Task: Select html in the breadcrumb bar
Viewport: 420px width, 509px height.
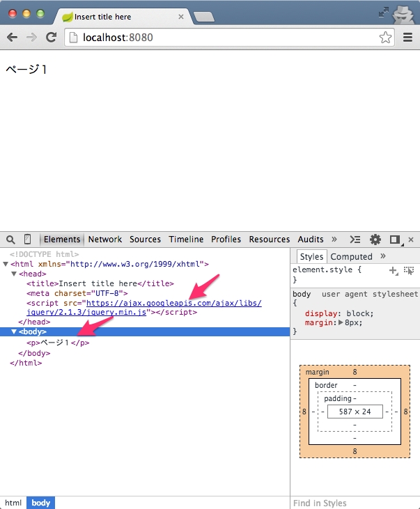Action: tap(13, 503)
